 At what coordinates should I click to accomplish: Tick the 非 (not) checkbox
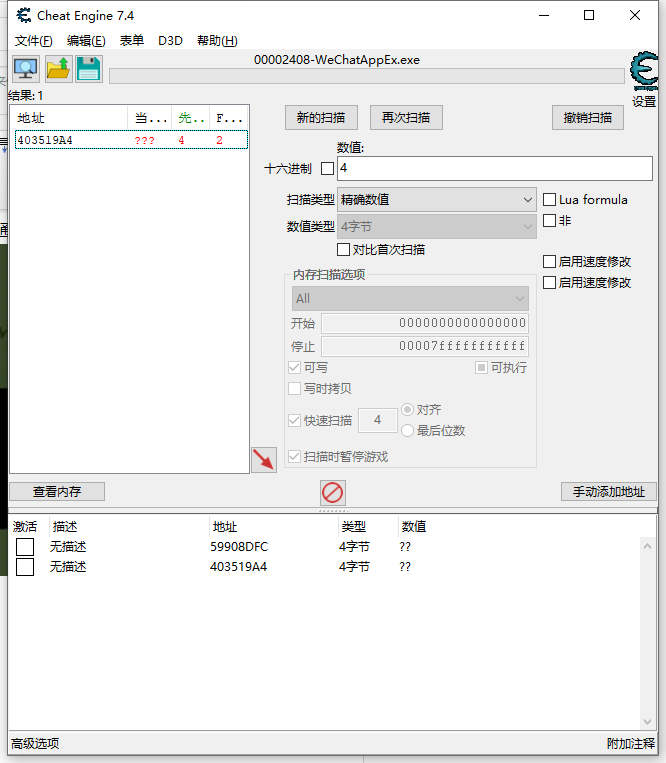pyautogui.click(x=549, y=220)
